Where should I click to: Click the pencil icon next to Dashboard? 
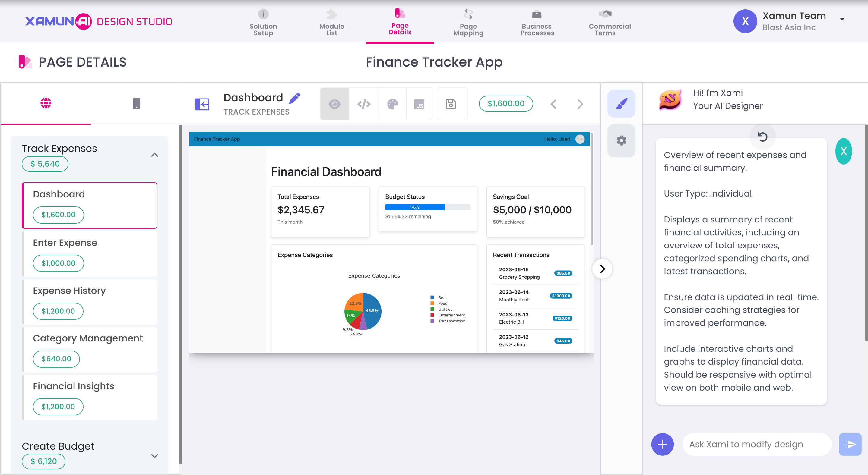coord(295,98)
